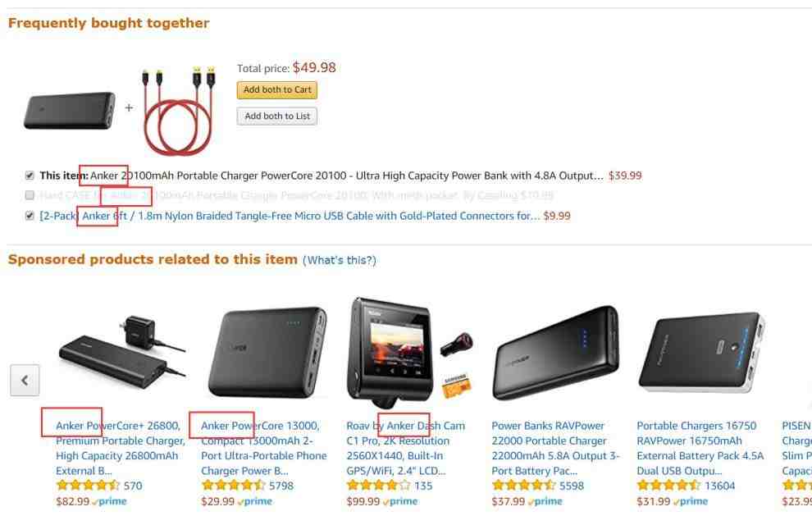Click the previous carousel arrow button
Viewport: 812px width, 525px height.
click(x=25, y=381)
